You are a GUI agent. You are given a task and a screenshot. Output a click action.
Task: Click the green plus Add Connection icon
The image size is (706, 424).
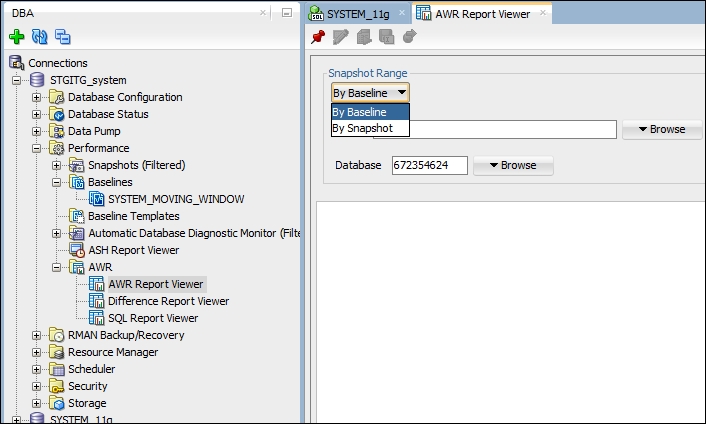pos(17,36)
